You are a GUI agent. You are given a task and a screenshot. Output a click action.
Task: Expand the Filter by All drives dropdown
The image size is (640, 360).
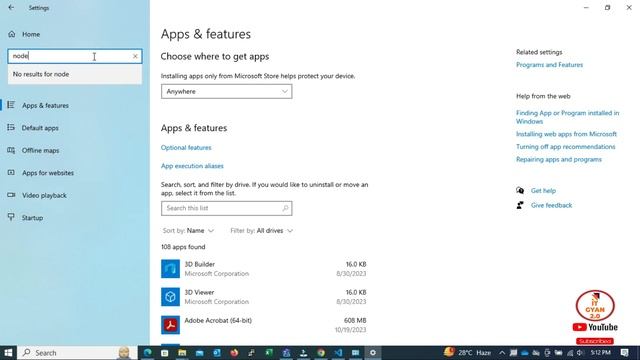pos(262,231)
